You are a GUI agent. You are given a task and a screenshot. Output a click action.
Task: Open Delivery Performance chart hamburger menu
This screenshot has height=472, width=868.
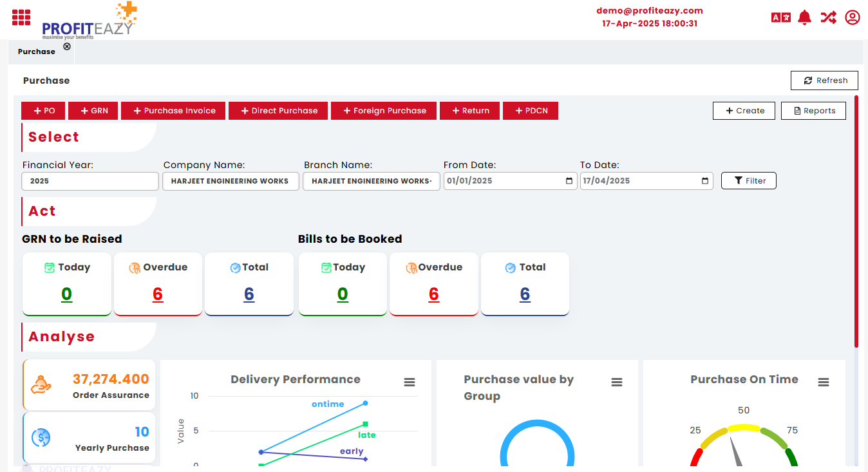click(410, 382)
